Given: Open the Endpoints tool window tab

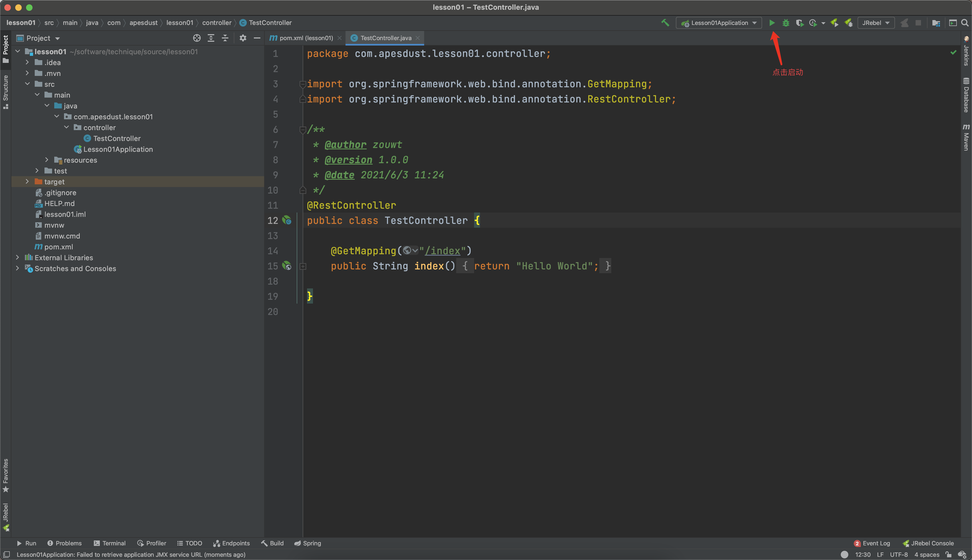Looking at the screenshot, I should coord(231,543).
